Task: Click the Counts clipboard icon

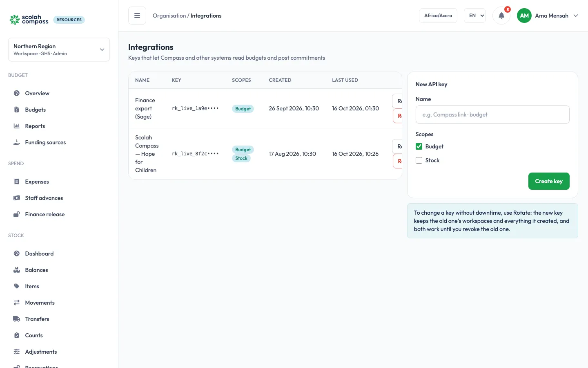Action: coord(17,335)
